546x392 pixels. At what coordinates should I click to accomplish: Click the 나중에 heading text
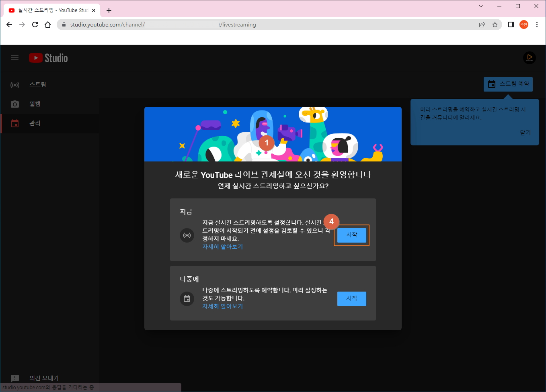189,279
